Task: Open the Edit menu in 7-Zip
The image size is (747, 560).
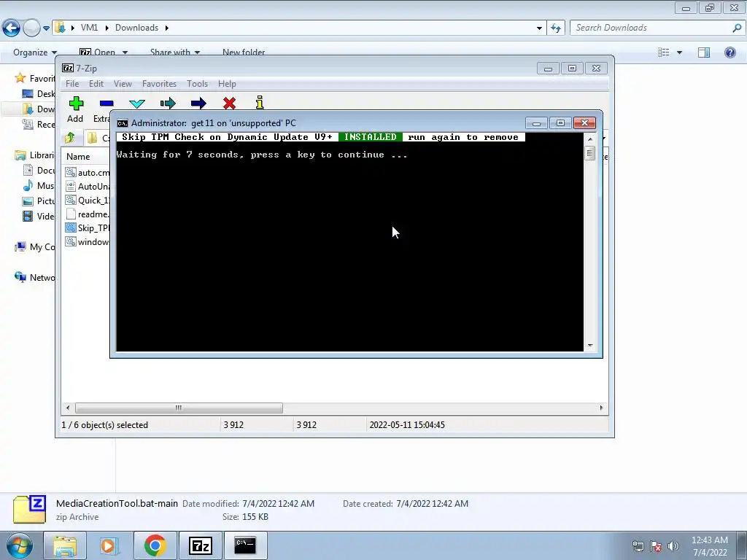Action: tap(96, 84)
